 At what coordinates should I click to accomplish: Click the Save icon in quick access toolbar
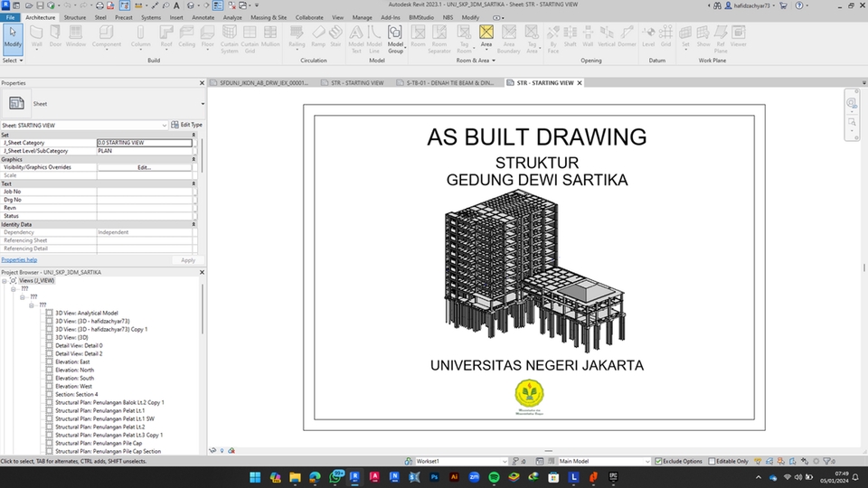(x=40, y=5)
